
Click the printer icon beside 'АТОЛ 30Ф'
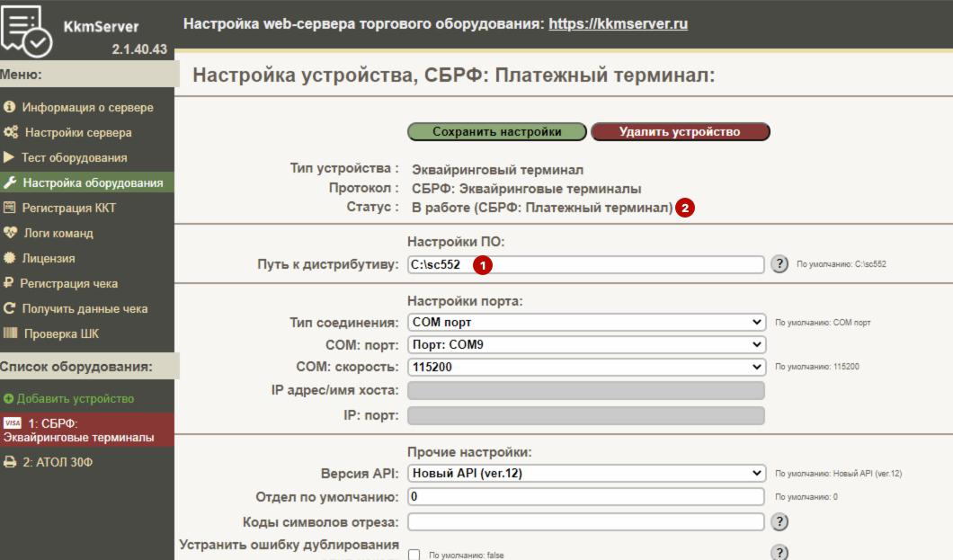coord(10,462)
